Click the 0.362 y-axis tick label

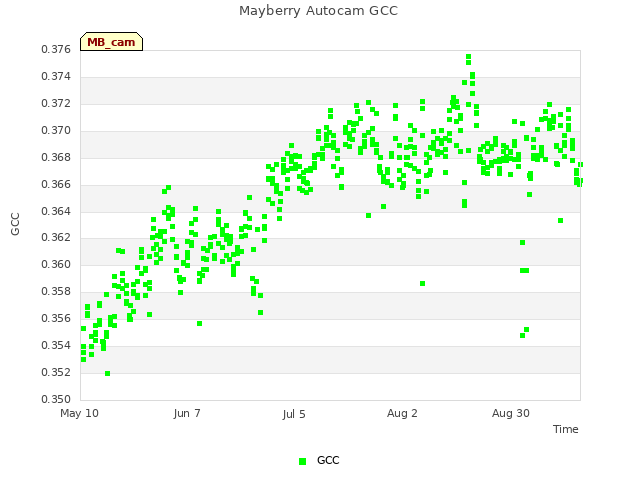tap(56, 237)
